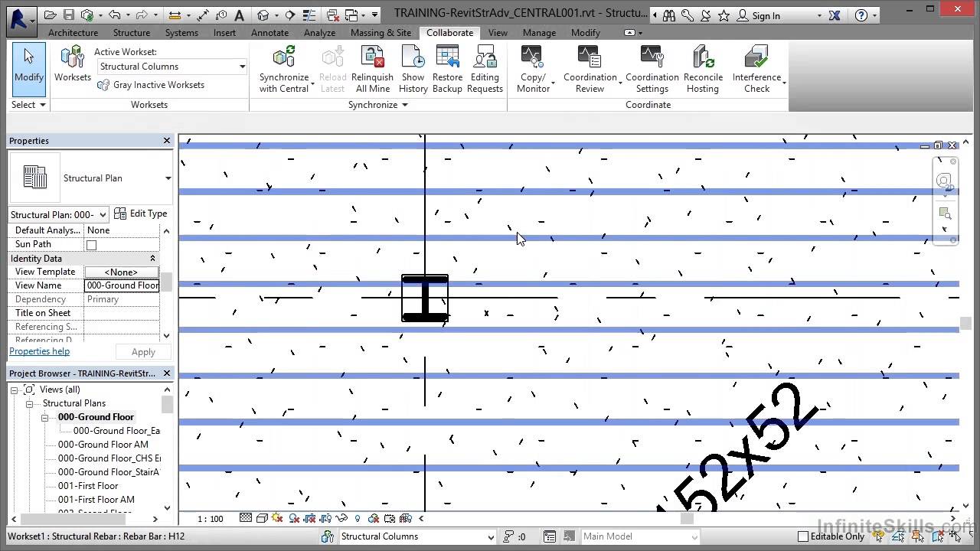The width and height of the screenshot is (980, 551).
Task: Toggle Sun Path icon in view control bar
Action: pos(277,518)
